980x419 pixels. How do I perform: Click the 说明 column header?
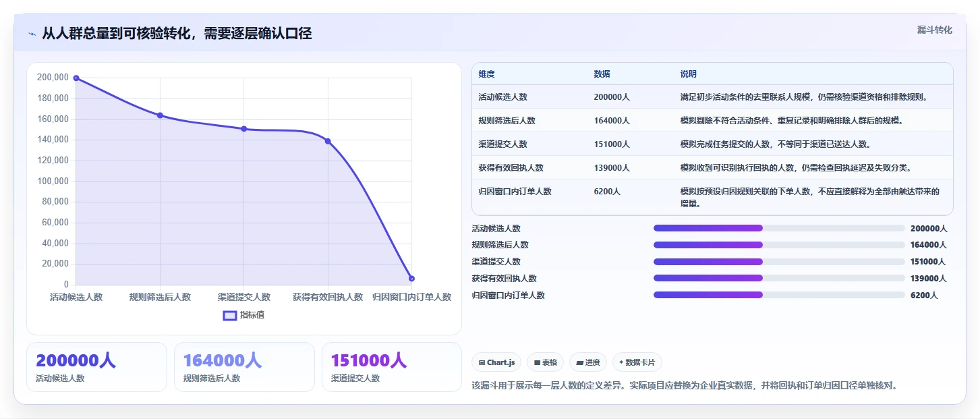pos(689,74)
